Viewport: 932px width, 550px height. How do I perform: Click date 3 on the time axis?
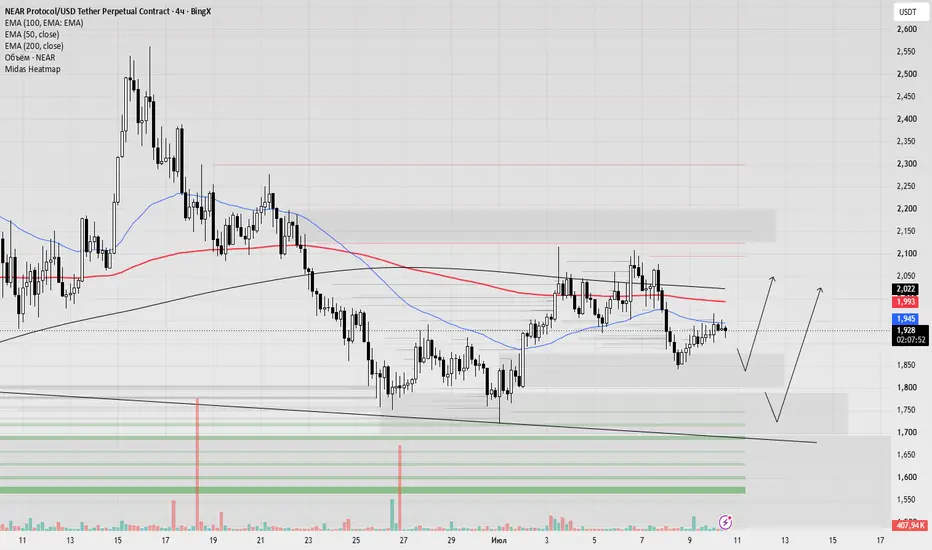(x=547, y=540)
